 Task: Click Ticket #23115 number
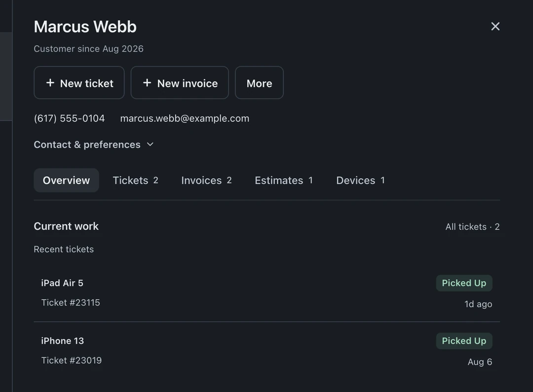coord(71,303)
